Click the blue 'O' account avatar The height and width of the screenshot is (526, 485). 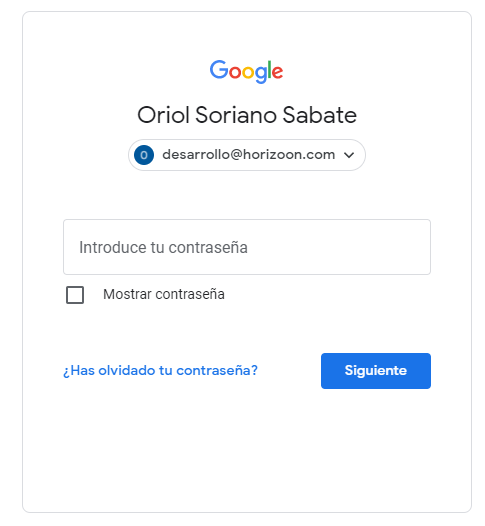click(x=144, y=155)
